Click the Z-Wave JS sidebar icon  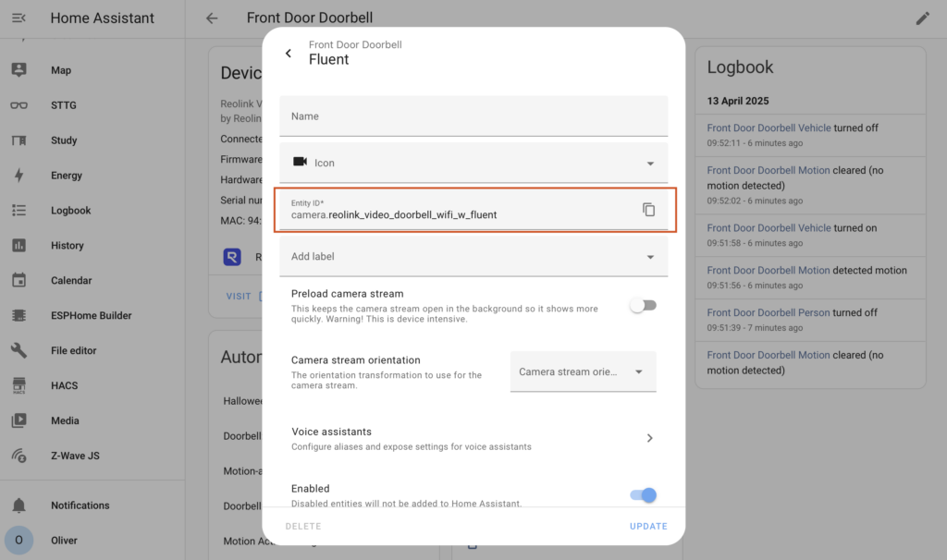point(18,456)
